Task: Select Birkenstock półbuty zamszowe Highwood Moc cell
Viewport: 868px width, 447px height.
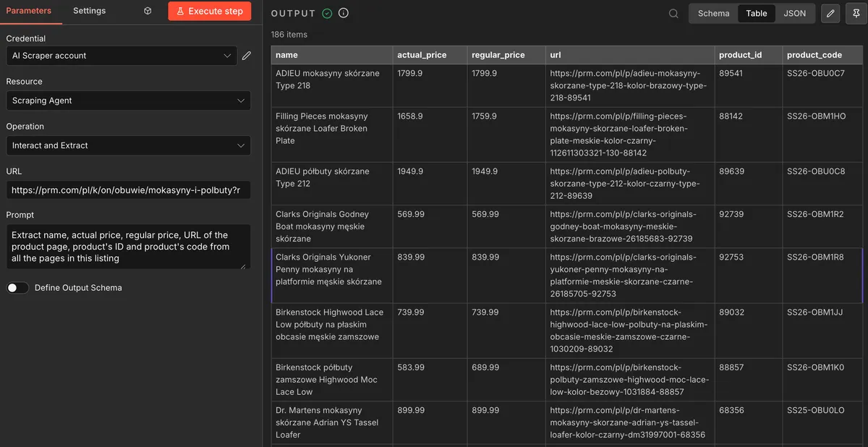Action: click(x=332, y=380)
